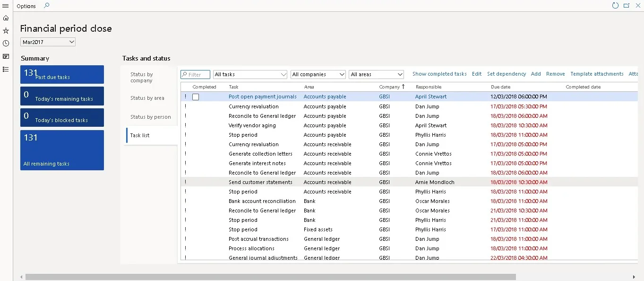
Task: Click alert icon on Send customer statements row
Action: tap(185, 182)
